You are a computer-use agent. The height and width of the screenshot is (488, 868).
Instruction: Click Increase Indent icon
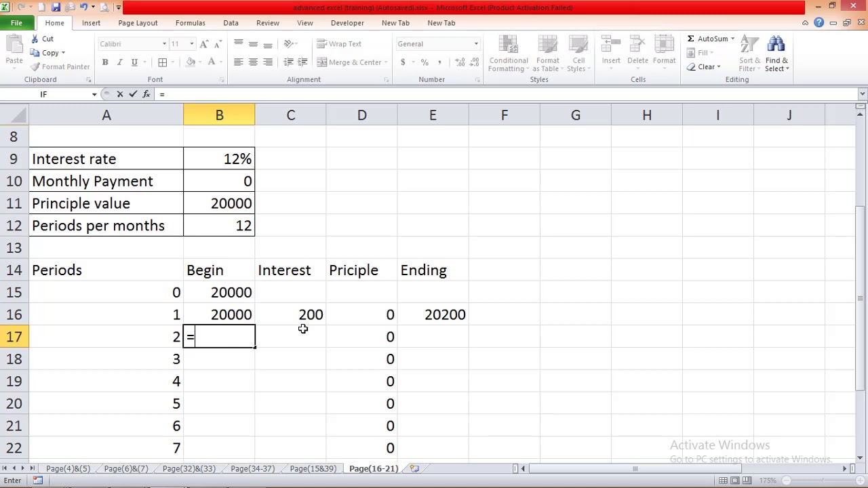(302, 62)
